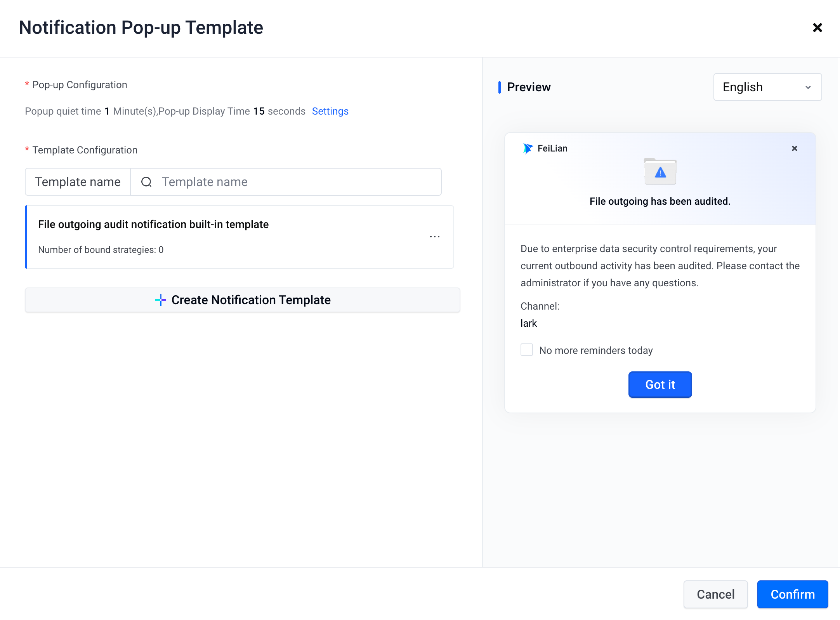Open the English language dropdown
This screenshot has height=620, width=840.
pyautogui.click(x=767, y=87)
